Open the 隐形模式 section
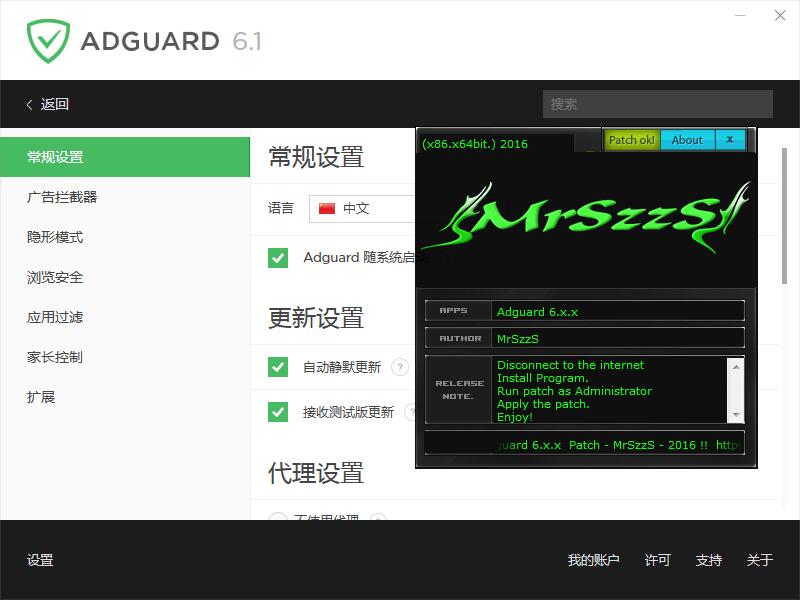800x600 pixels. pyautogui.click(x=55, y=237)
